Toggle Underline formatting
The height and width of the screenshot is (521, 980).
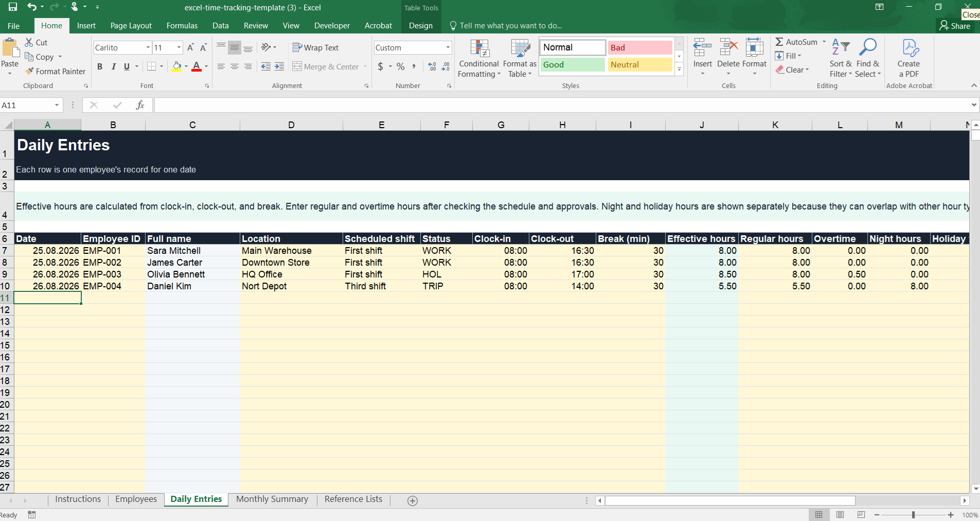(127, 66)
